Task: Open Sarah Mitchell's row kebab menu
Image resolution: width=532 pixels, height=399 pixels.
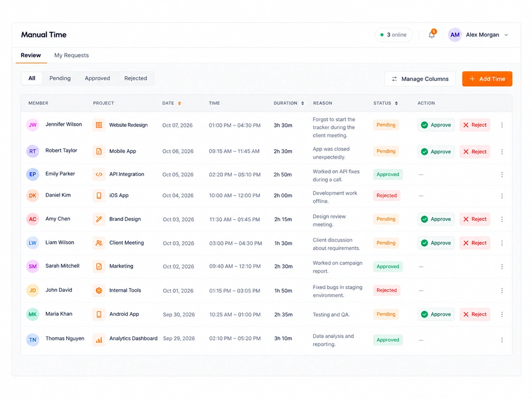Action: [x=502, y=266]
